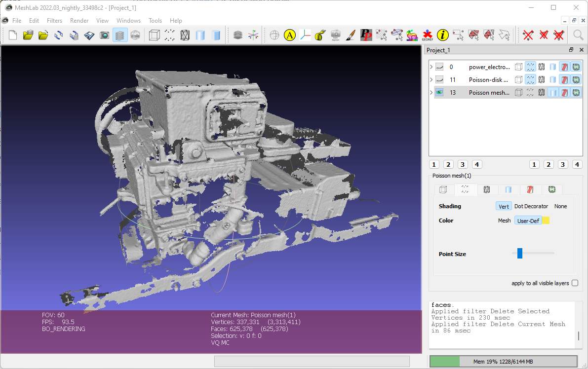Click the Export Mesh floppy disk icon
Viewport: 588px width, 369px height.
point(89,35)
